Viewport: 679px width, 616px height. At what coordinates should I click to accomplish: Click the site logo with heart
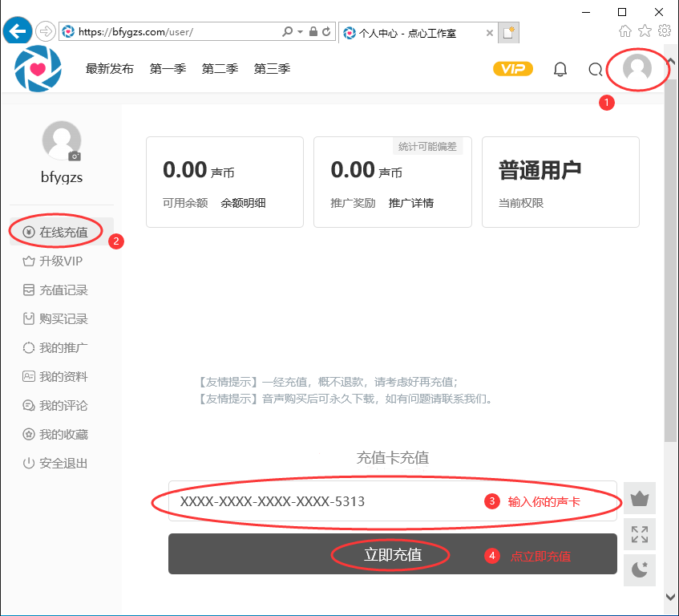coord(38,69)
